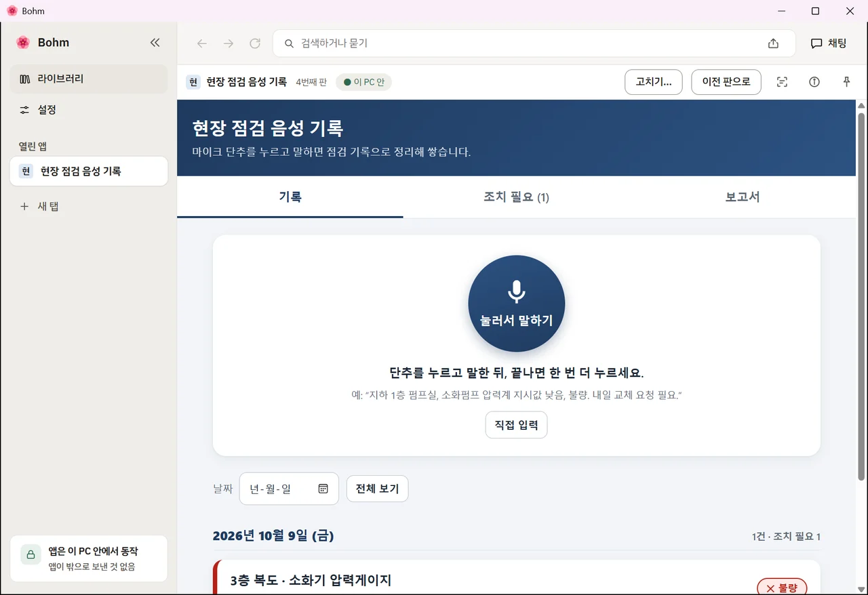Open 설정 in the sidebar

89,110
